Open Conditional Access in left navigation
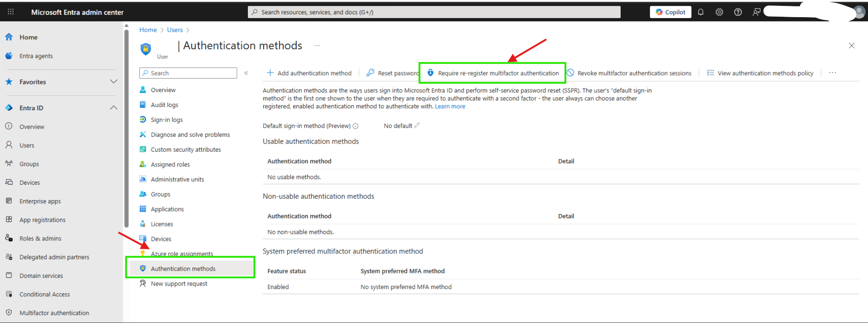This screenshot has width=868, height=323. tap(44, 295)
